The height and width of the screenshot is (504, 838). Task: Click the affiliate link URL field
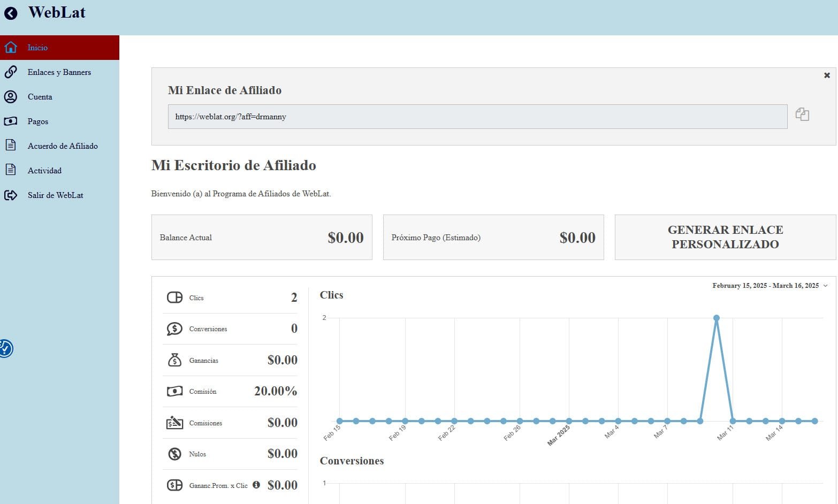click(477, 117)
